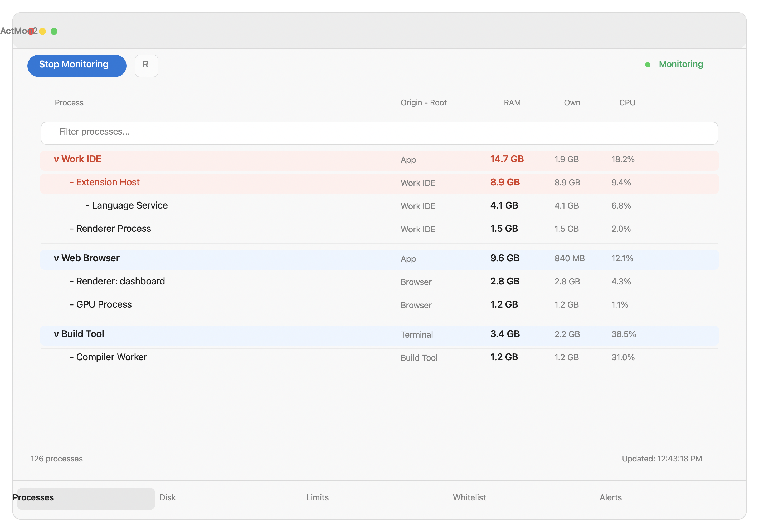Click the 14.7 GB RAM value
Image resolution: width=759 pixels, height=532 pixels.
[x=507, y=159]
